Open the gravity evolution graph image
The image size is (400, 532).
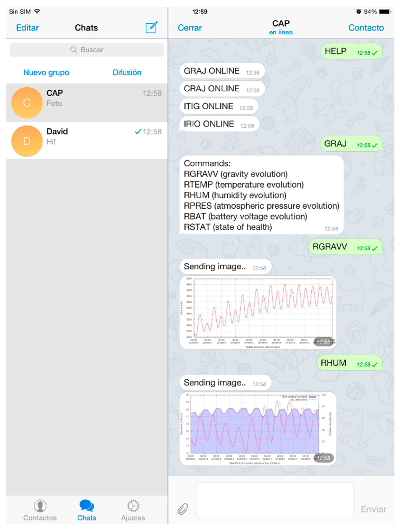(258, 312)
